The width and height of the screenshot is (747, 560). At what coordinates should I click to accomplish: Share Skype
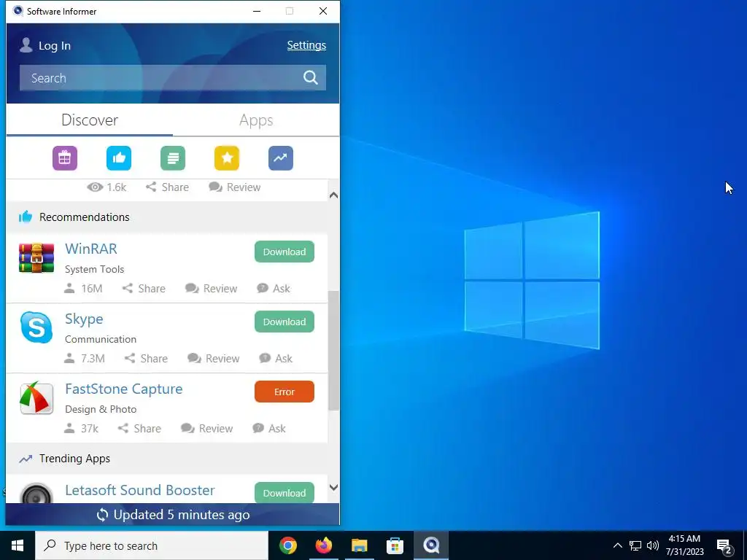pyautogui.click(x=146, y=359)
